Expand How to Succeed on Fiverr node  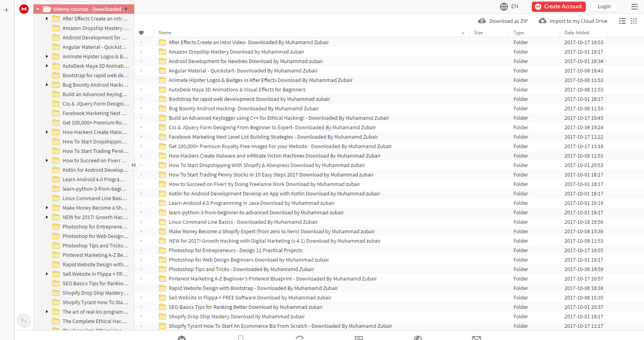point(47,160)
